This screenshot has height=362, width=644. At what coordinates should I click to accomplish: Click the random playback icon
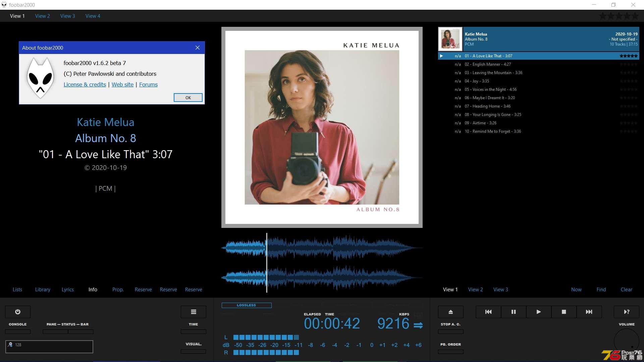pyautogui.click(x=627, y=312)
